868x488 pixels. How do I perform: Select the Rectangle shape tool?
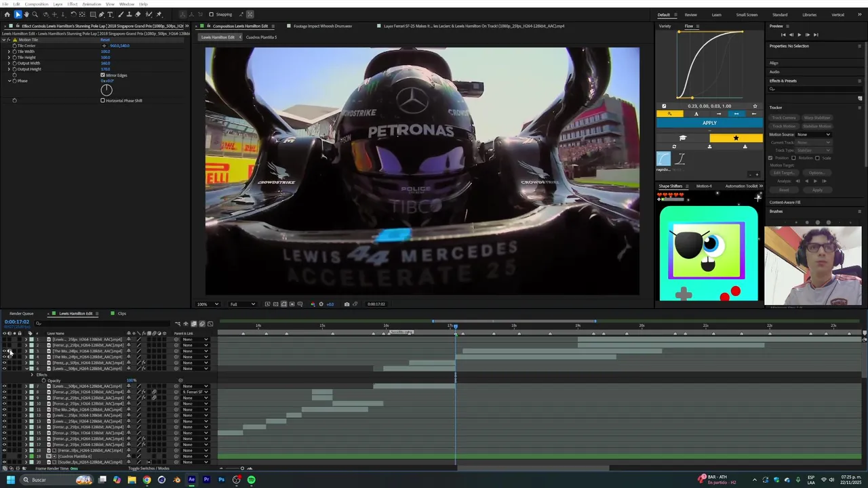[93, 14]
